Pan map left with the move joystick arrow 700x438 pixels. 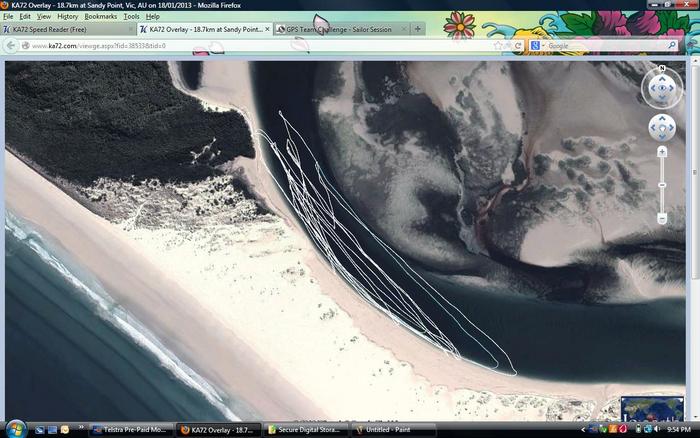coord(652,128)
